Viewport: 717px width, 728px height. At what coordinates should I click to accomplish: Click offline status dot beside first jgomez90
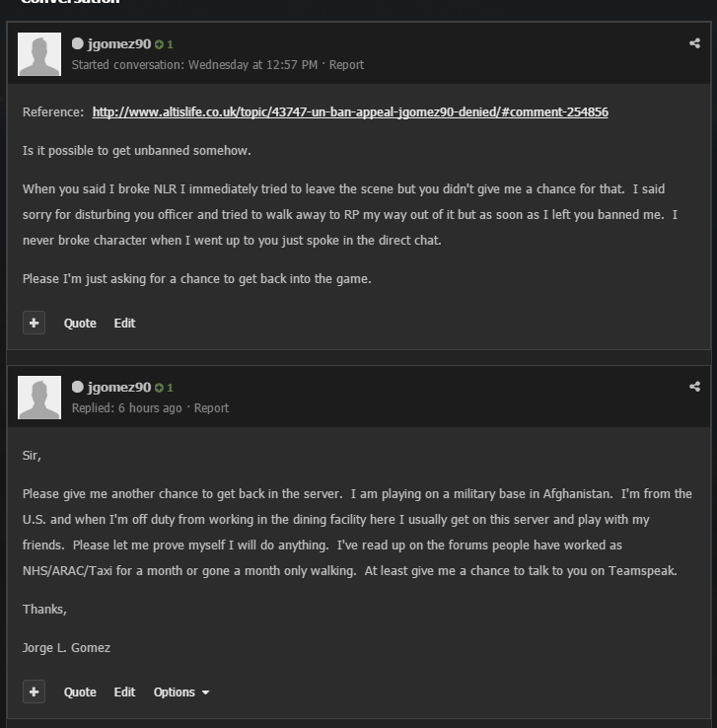tap(78, 43)
